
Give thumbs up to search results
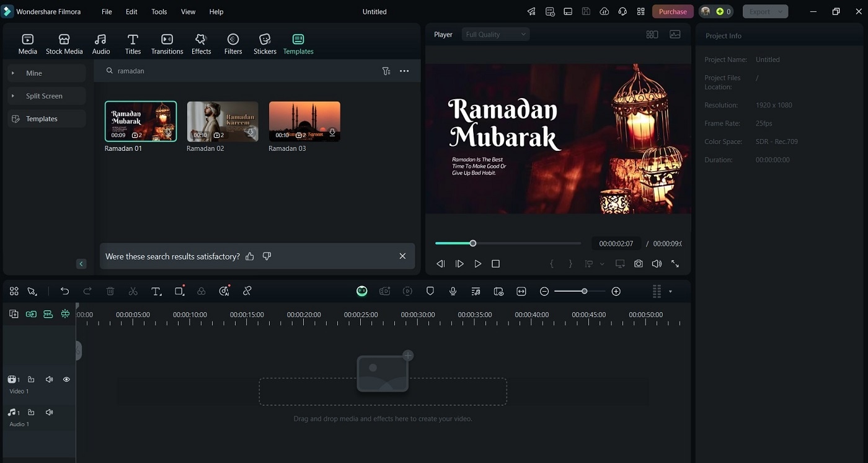coord(250,256)
